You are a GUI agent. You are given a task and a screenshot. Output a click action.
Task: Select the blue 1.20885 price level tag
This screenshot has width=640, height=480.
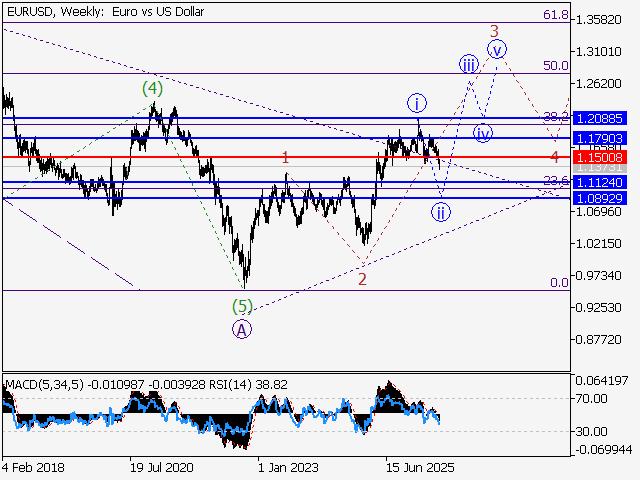(600, 118)
